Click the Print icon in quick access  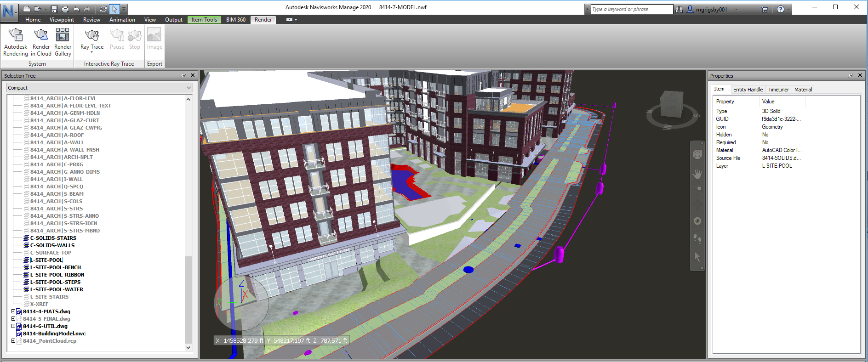[65, 9]
